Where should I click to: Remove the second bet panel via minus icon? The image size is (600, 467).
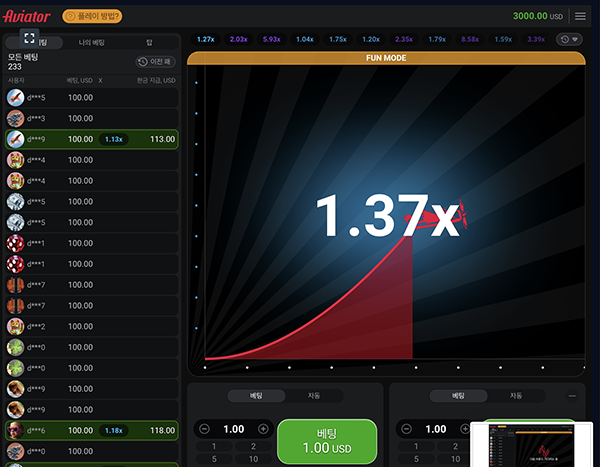(x=572, y=396)
